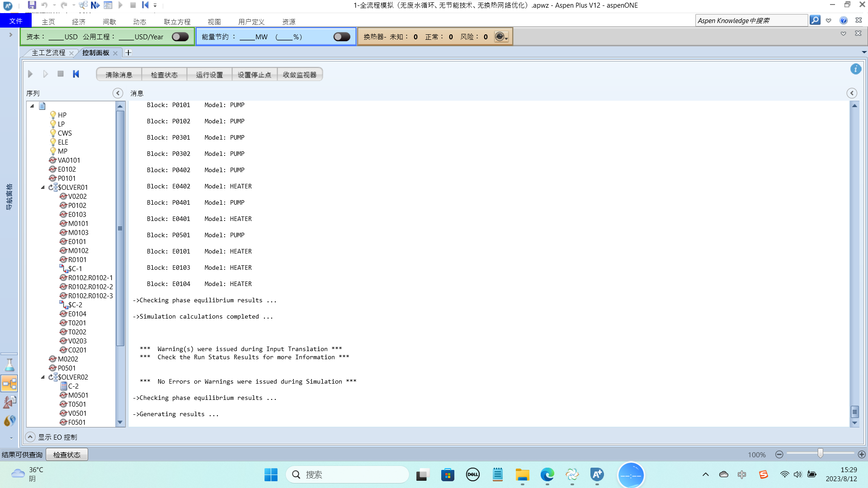Click Aspen Knowledge search magnifier button
The width and height of the screenshot is (868, 488).
click(815, 20)
